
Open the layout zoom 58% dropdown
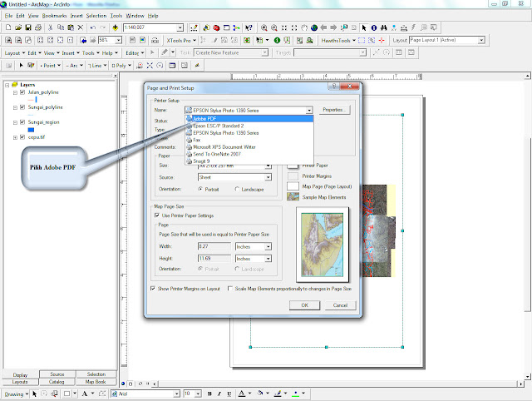click(x=118, y=40)
